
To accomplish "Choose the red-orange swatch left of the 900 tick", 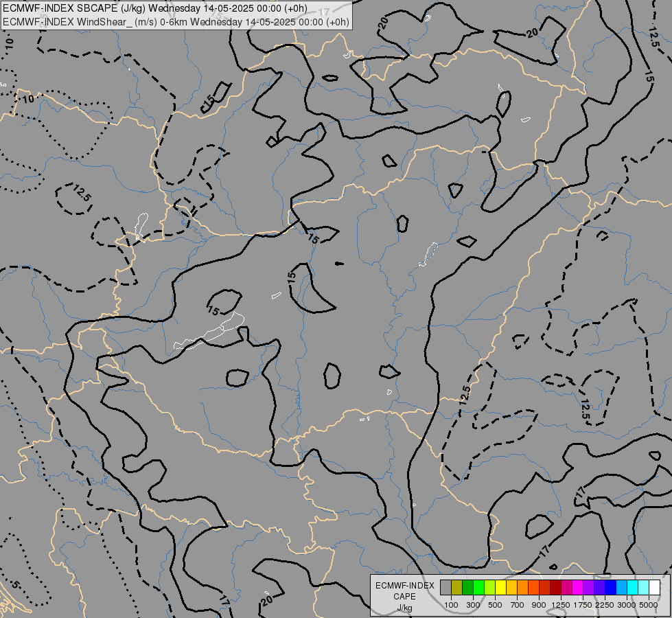I will pos(533,588).
